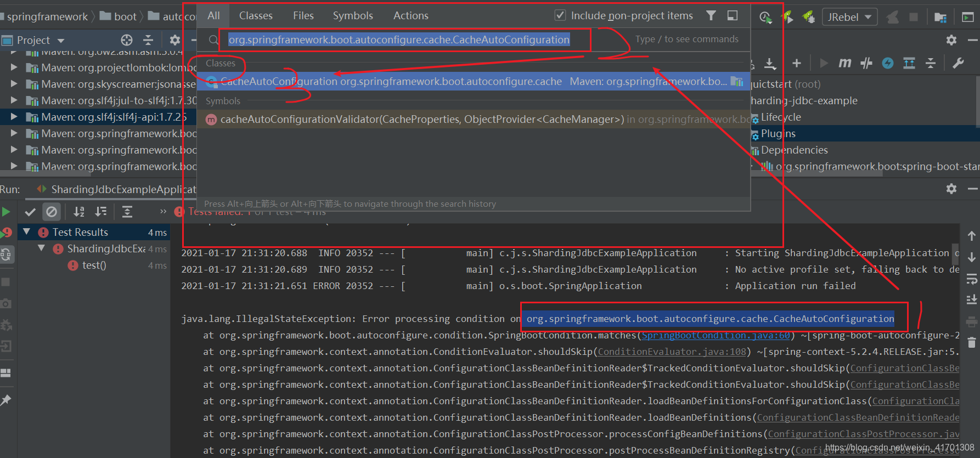Viewport: 980px width, 458px height.
Task: Click Expand All tests icon
Action: pyautogui.click(x=127, y=212)
